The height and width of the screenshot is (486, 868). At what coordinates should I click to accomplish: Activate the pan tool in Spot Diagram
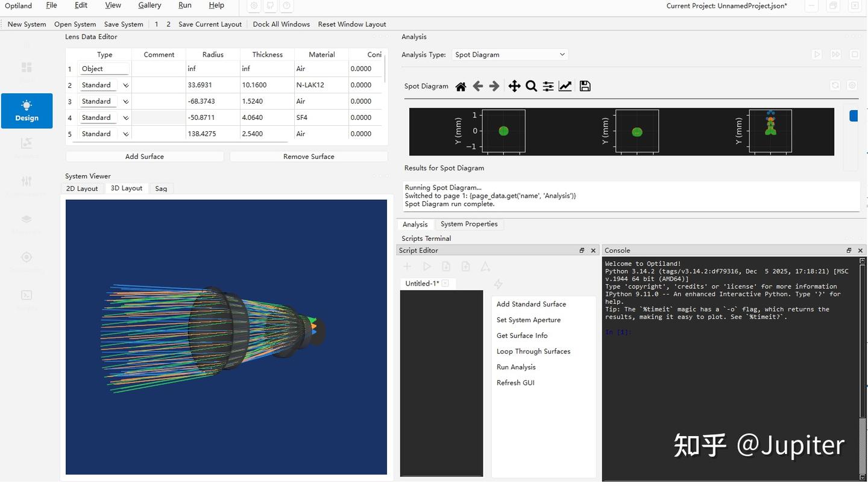[x=514, y=86]
